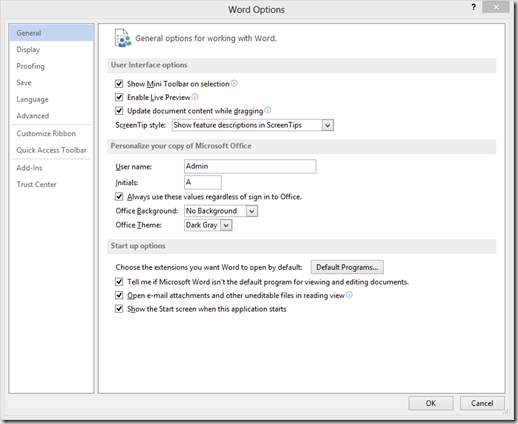Click the Mini Toolbar info icon

click(x=234, y=83)
